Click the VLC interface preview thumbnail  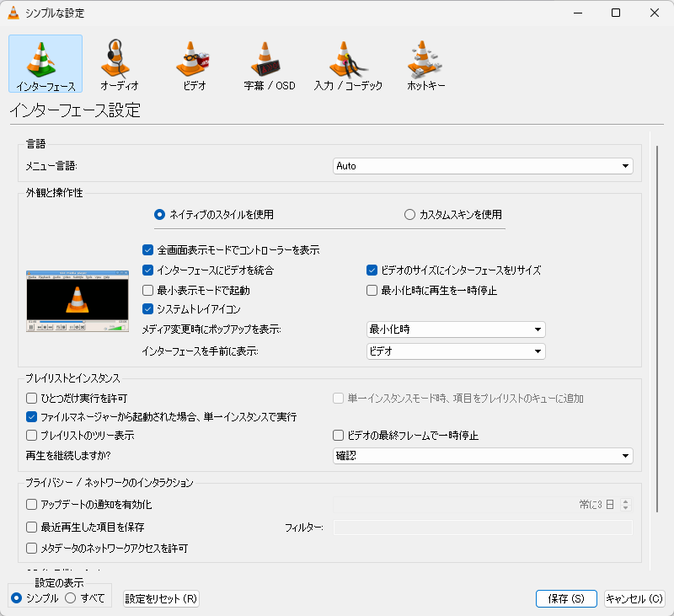point(78,301)
